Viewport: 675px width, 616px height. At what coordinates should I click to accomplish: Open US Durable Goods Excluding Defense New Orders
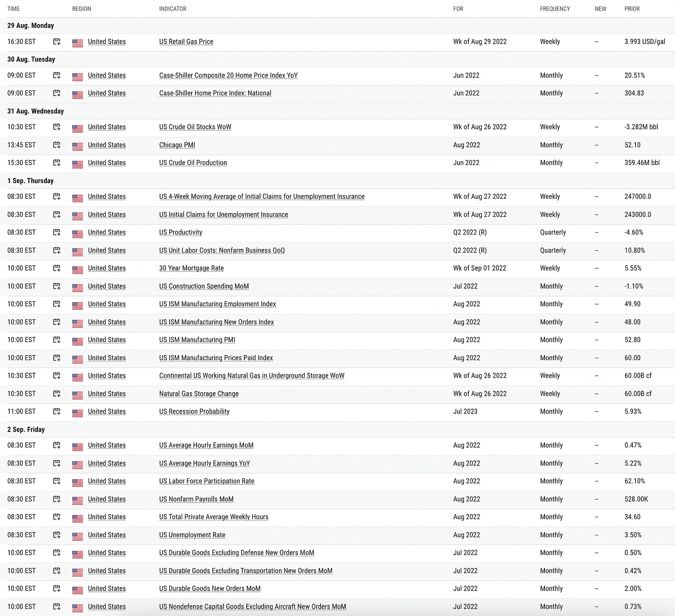(236, 552)
